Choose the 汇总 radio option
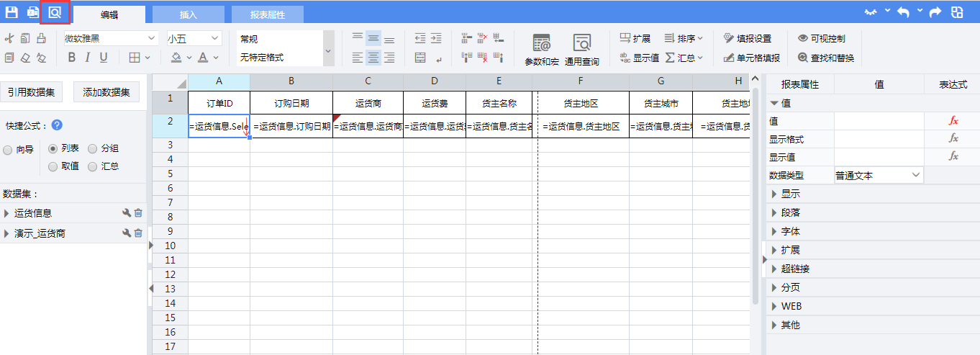980x355 pixels. pos(93,166)
